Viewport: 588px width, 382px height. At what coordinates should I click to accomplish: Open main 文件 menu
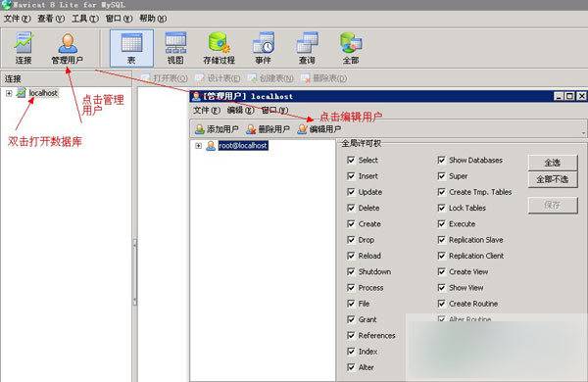pyautogui.click(x=17, y=19)
